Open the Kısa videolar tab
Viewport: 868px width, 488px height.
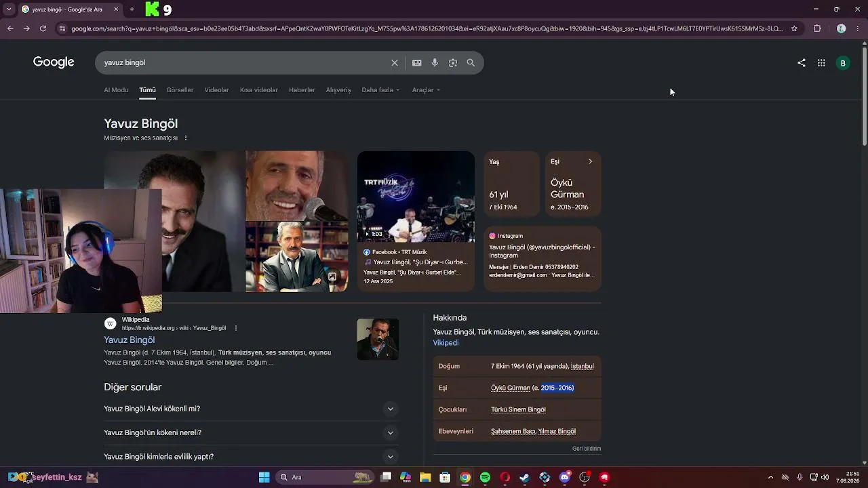(x=258, y=90)
